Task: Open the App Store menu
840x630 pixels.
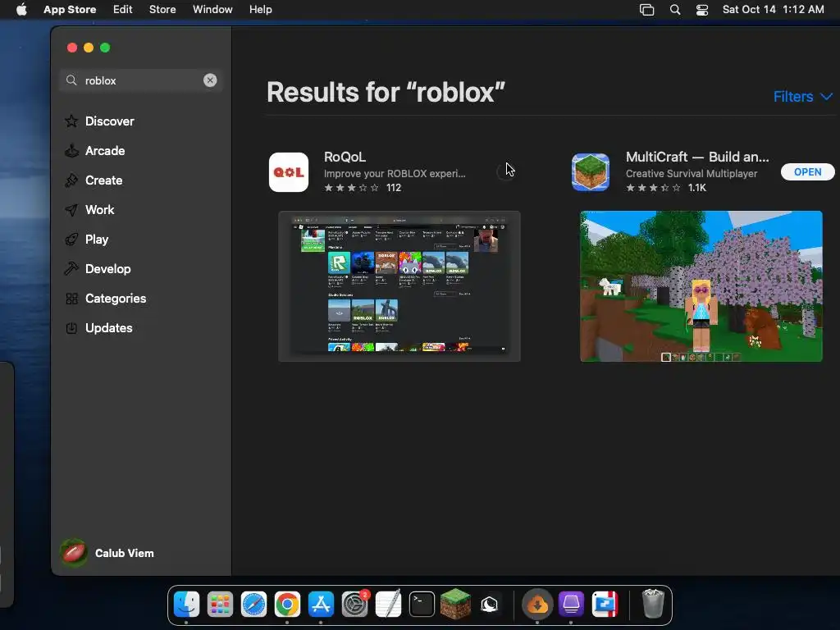Action: [x=70, y=10]
